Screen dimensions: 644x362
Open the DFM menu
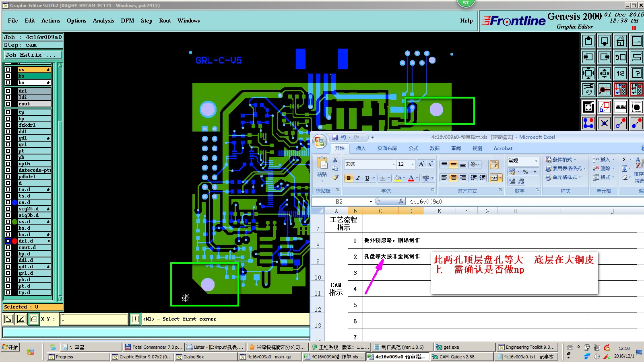pos(127,21)
